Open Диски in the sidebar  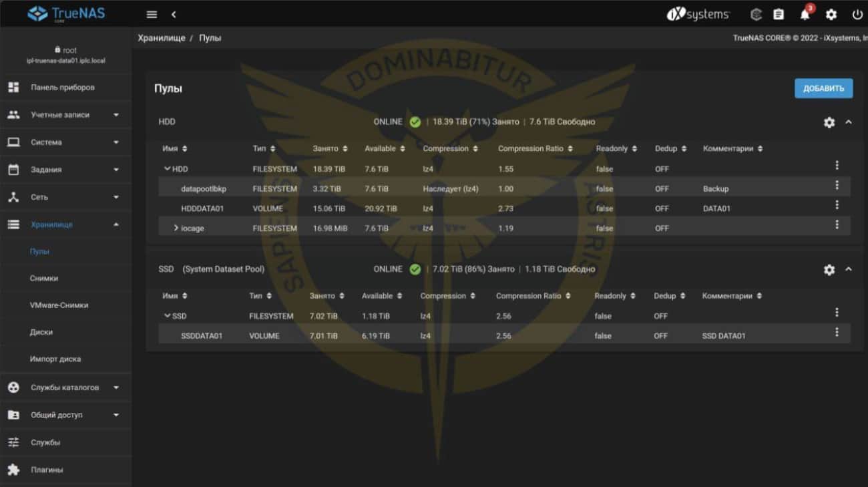click(x=41, y=332)
